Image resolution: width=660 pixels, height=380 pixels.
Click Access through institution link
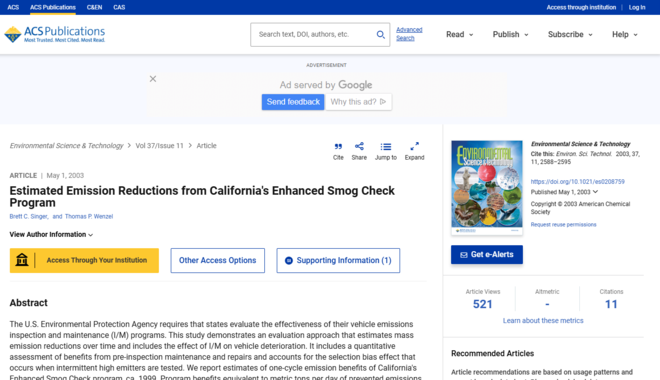point(581,7)
